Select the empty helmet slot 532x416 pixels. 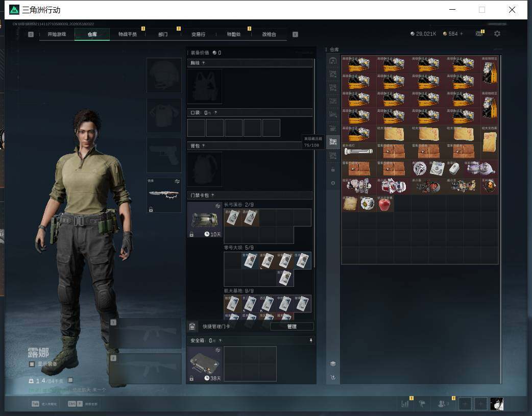[164, 75]
